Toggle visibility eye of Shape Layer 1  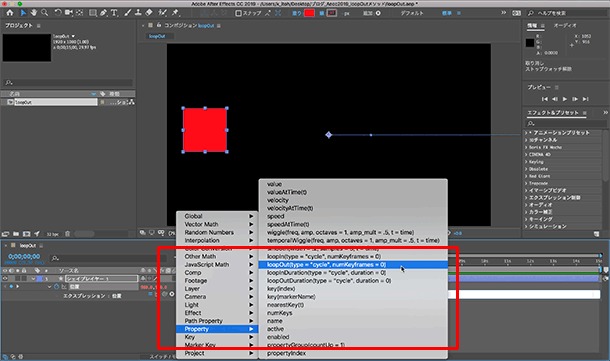[x=5, y=279]
